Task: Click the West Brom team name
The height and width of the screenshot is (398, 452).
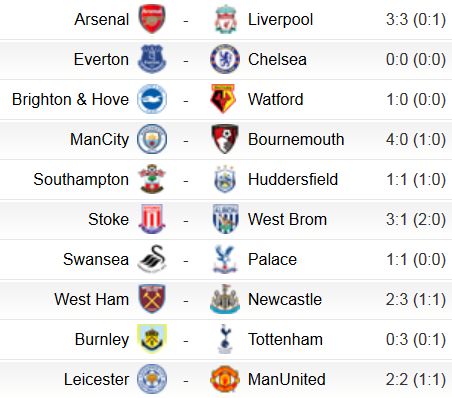Action: tap(287, 219)
